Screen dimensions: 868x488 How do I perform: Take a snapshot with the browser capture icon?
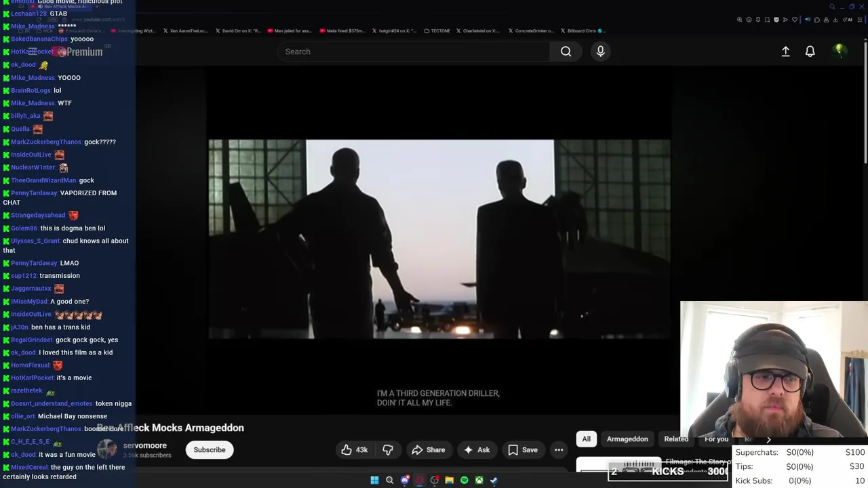point(767,20)
